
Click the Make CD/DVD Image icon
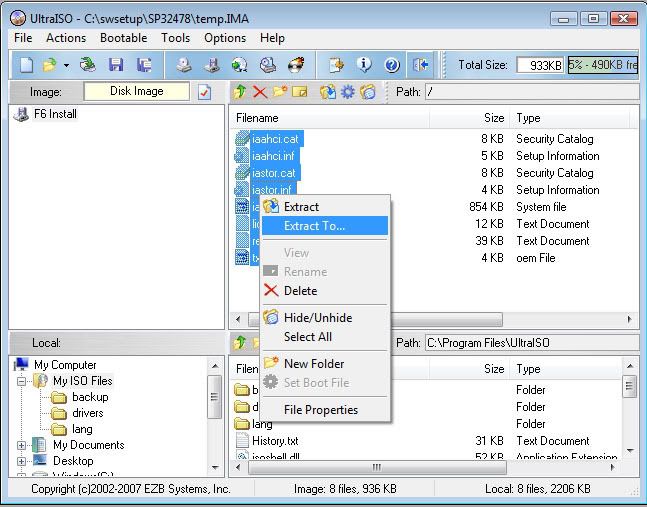(x=184, y=65)
